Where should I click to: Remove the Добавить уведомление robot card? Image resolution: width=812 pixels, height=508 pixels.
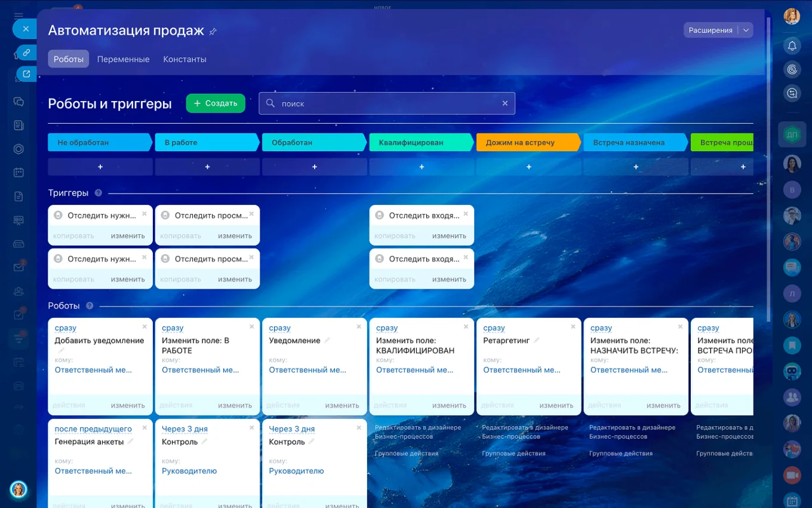tap(144, 327)
